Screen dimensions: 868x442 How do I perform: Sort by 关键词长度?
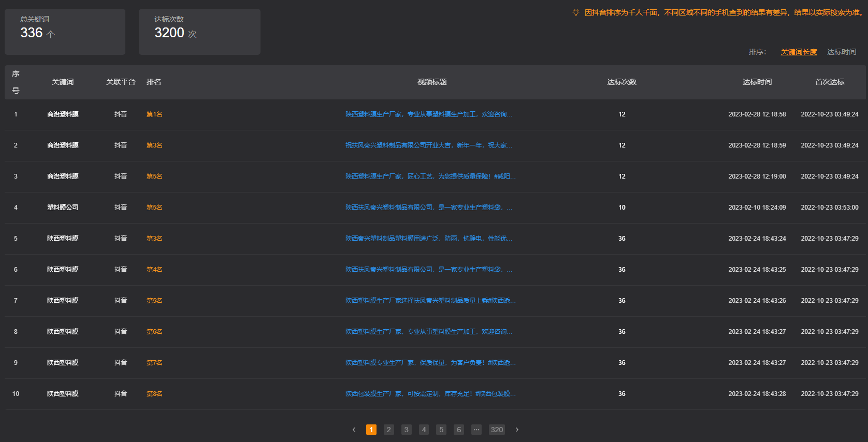pos(799,52)
